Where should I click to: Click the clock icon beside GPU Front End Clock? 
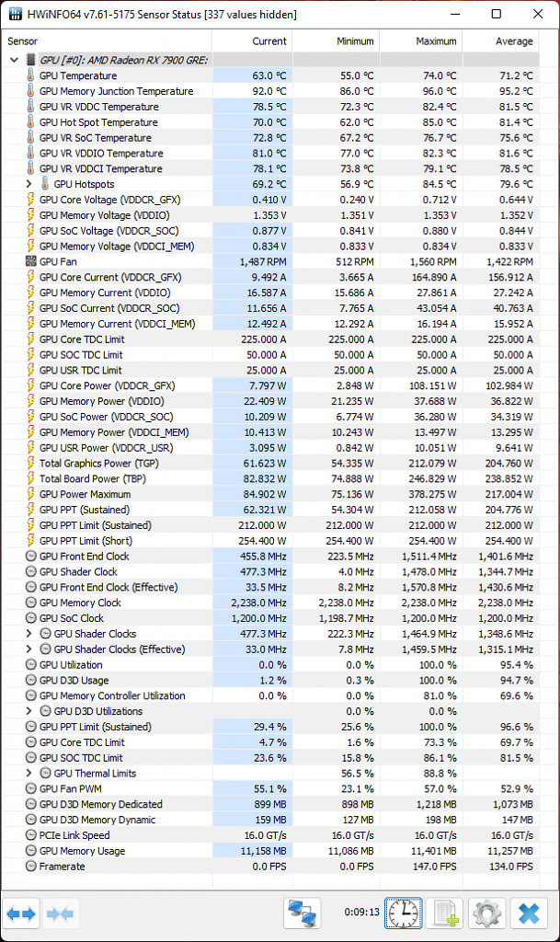30,556
